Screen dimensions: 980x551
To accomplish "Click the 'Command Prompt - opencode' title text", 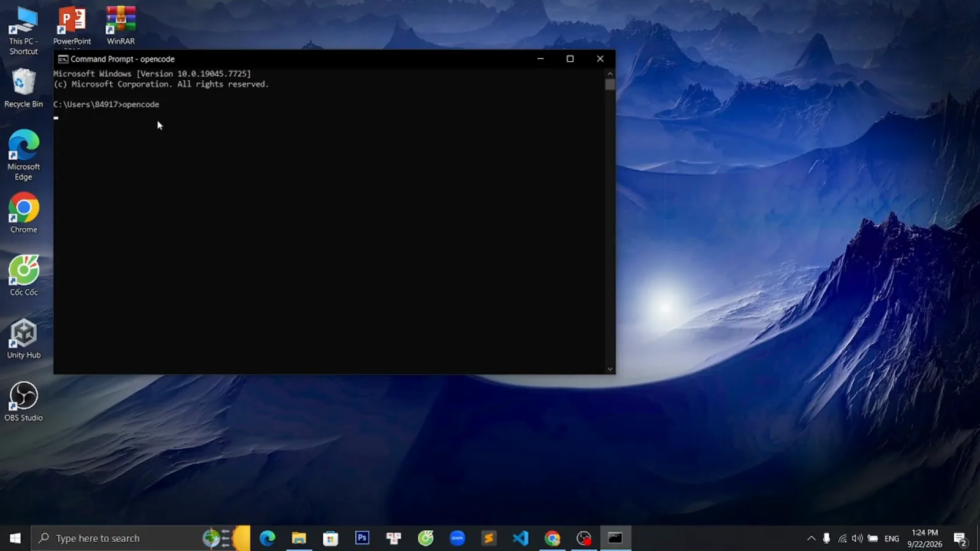I will [123, 59].
